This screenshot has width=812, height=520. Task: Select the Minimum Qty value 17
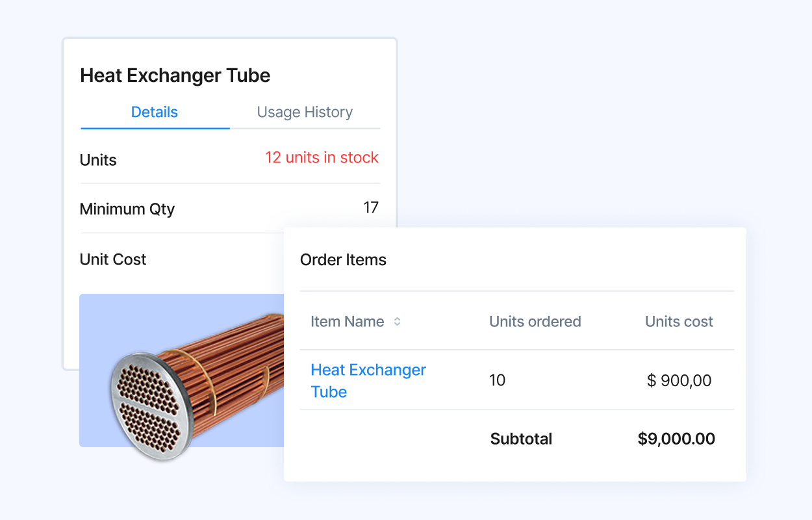click(x=371, y=208)
